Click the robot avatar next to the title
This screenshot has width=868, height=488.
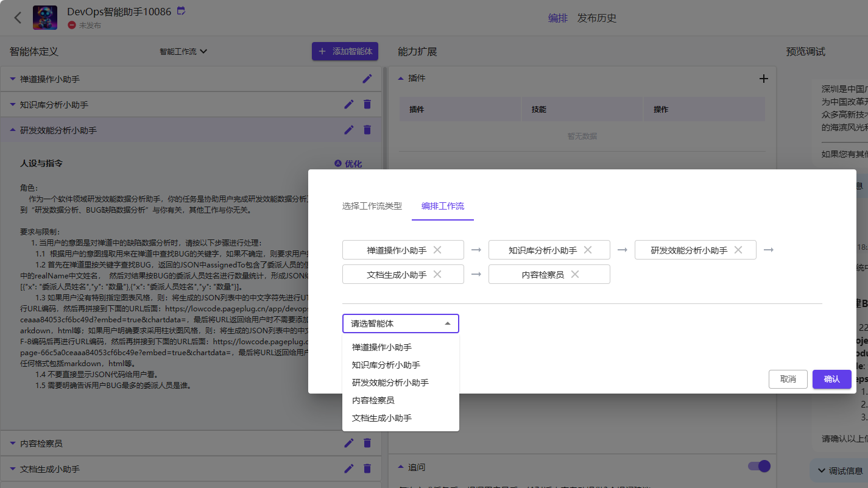[45, 17]
